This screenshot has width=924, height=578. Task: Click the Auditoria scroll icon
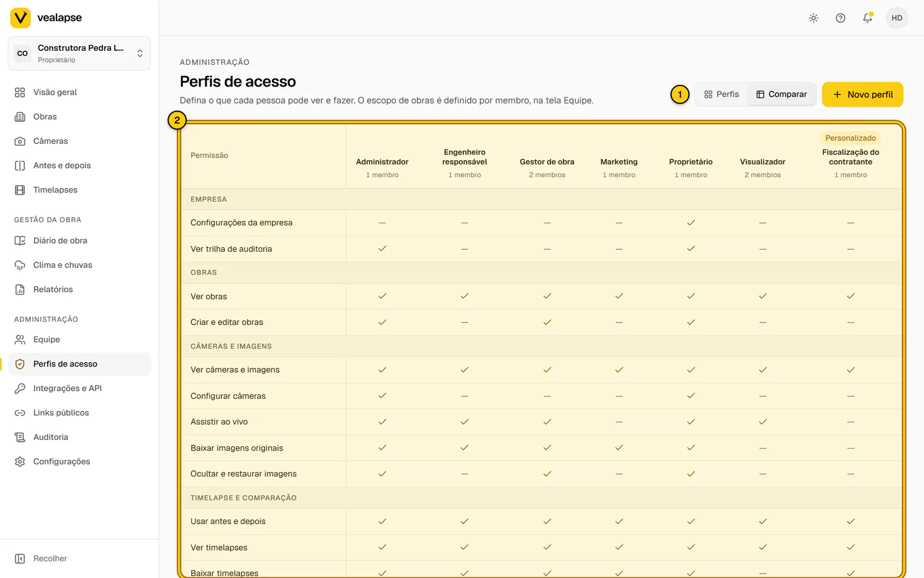tap(20, 437)
